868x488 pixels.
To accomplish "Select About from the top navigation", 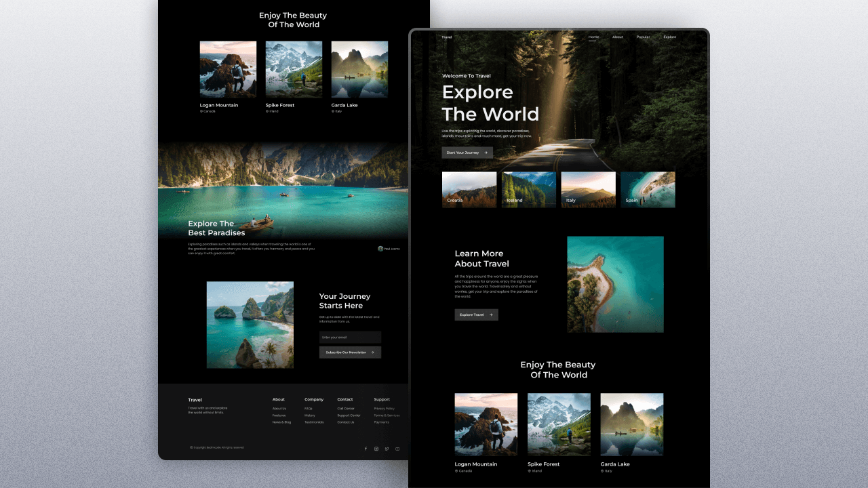I will pos(618,37).
